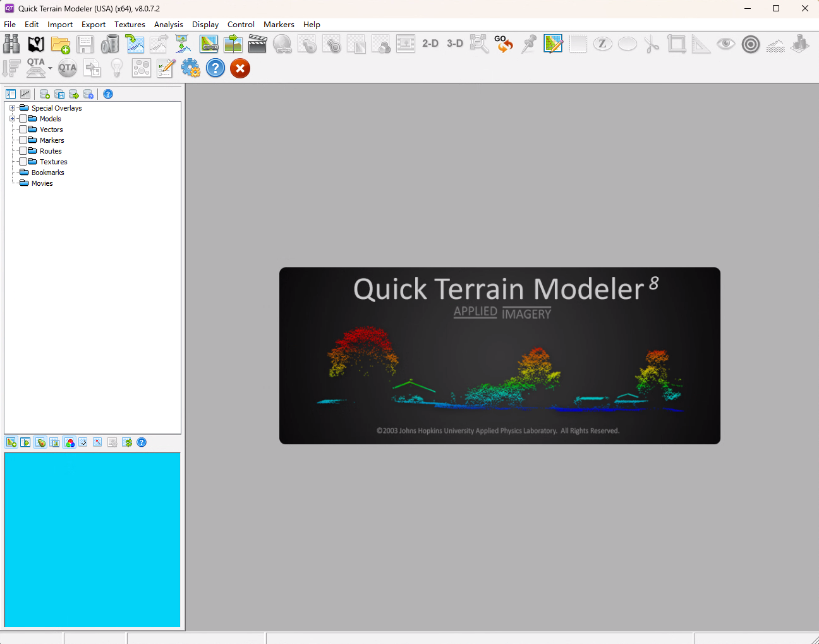Expand the Models folder node
Image resolution: width=819 pixels, height=644 pixels.
(12, 119)
